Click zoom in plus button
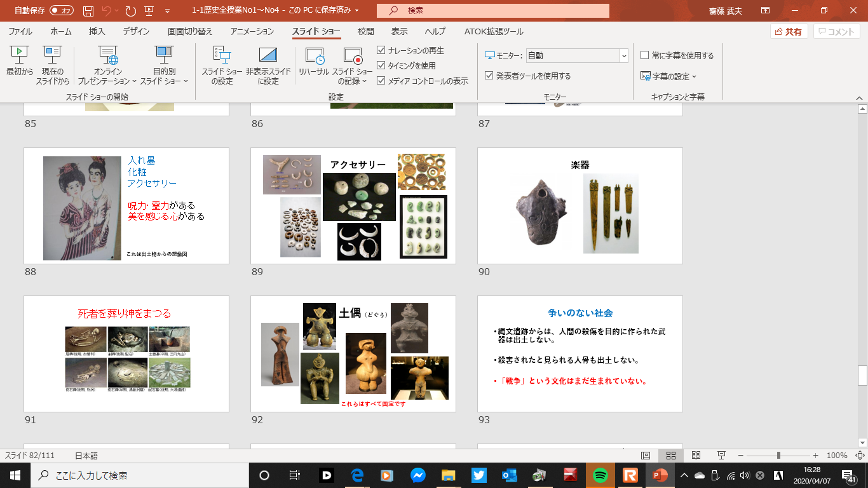 [x=815, y=456]
